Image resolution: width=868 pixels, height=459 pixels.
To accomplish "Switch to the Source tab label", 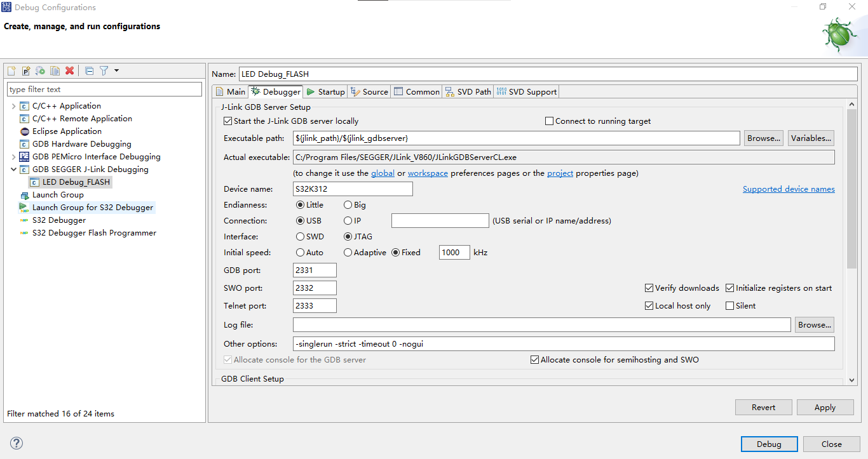I will click(376, 92).
